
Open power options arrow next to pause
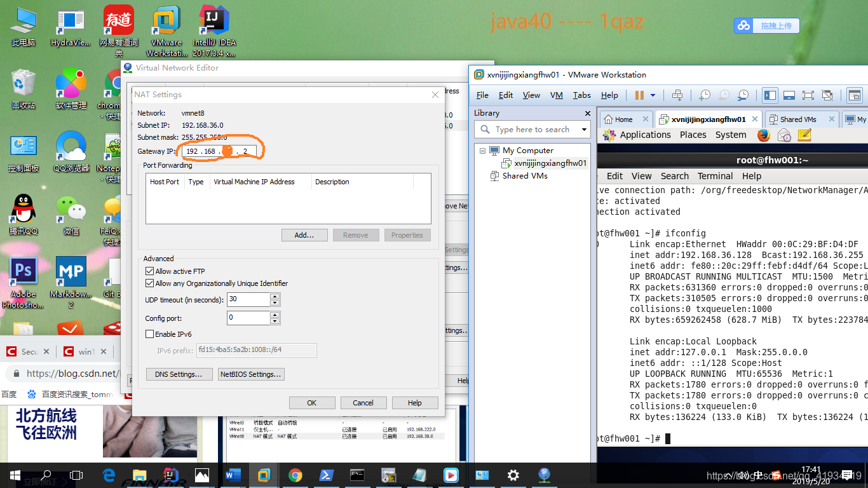coord(653,95)
